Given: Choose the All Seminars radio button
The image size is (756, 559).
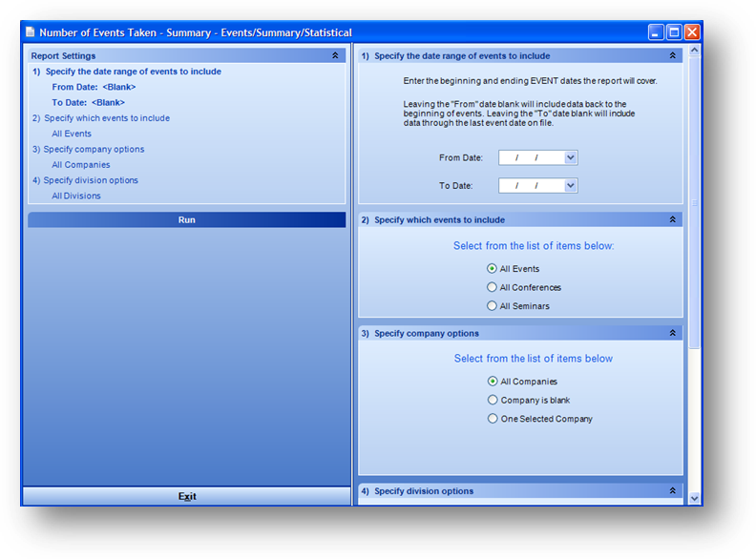Looking at the screenshot, I should [493, 306].
